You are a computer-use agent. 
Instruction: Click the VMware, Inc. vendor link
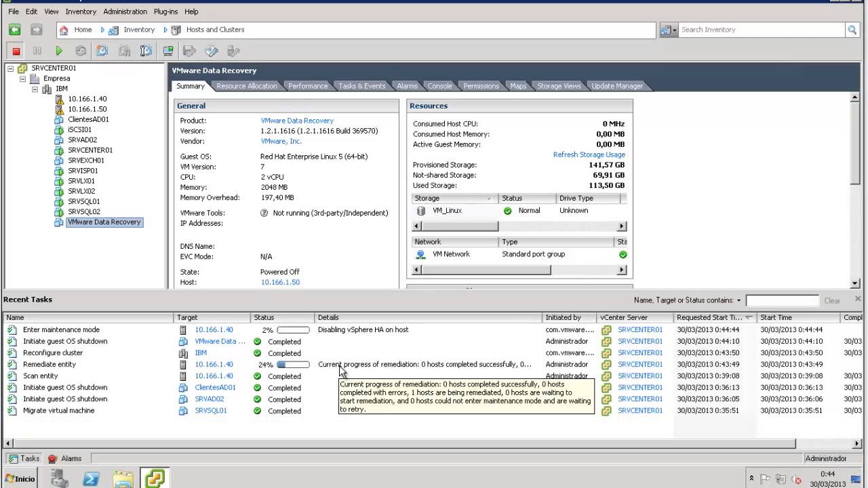(x=281, y=141)
